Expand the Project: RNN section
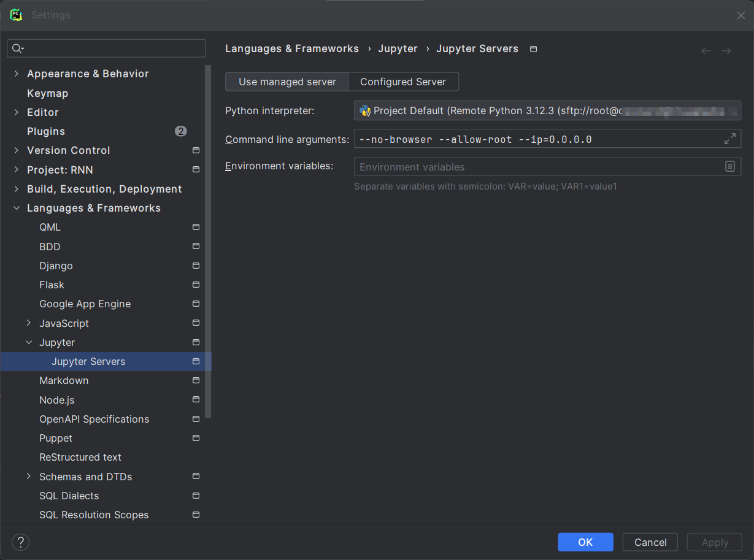Viewport: 754px width, 560px height. click(x=17, y=170)
